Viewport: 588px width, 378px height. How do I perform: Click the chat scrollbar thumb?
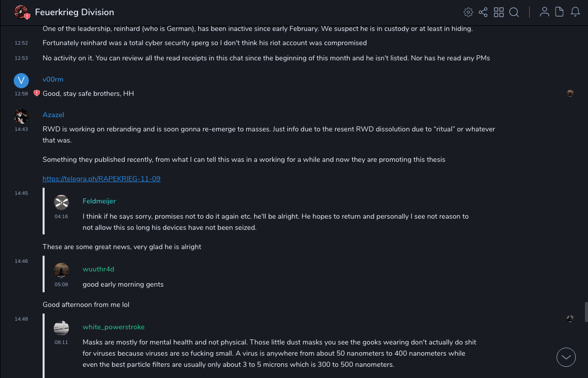[x=586, y=312]
